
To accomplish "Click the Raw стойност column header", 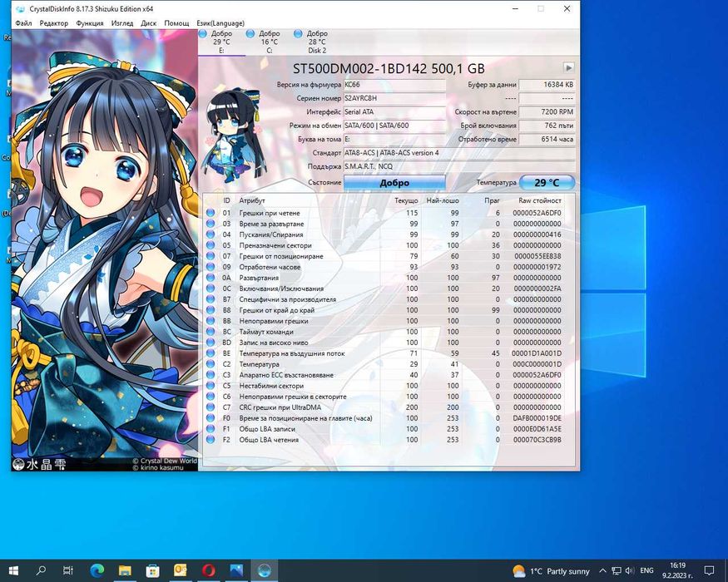I will [540, 200].
